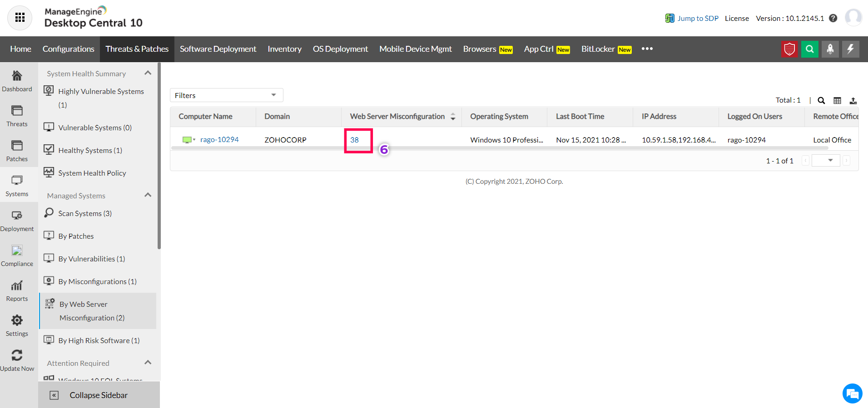Switch to the Configurations tab
Viewport: 868px width, 408px height.
[69, 49]
